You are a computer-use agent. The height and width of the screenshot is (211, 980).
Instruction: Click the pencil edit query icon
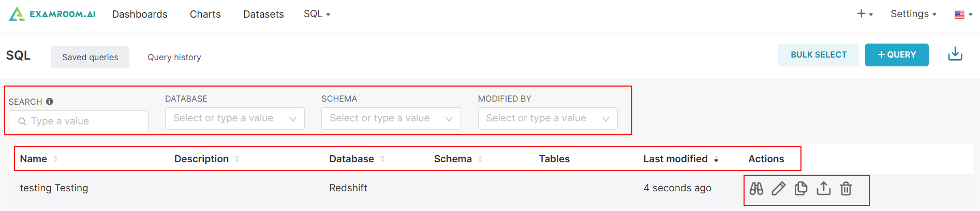pyautogui.click(x=778, y=189)
